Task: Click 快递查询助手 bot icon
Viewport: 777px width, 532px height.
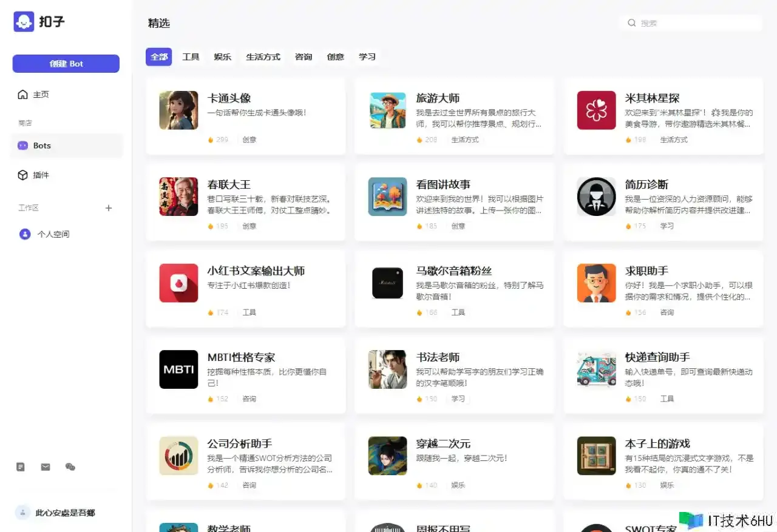Action: pos(597,369)
